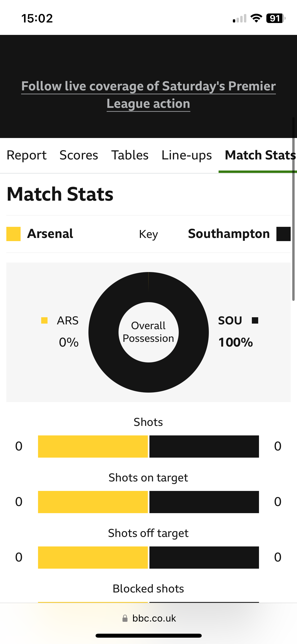Tap the Overall Possession donut chart
The image size is (297, 644).
tap(149, 332)
